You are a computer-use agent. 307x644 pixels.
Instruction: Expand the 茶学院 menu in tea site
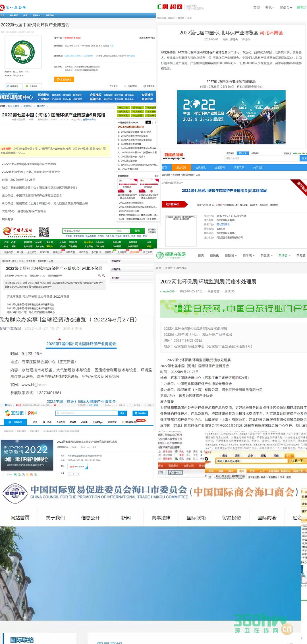click(248, 256)
